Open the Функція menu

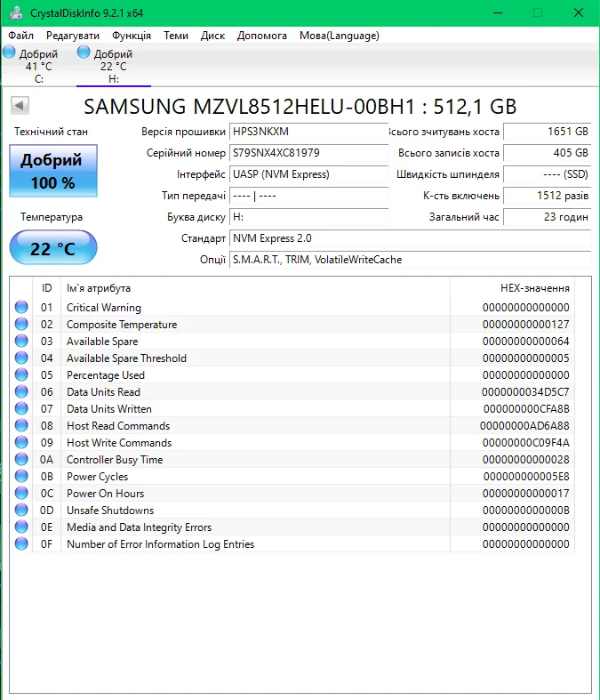point(132,36)
